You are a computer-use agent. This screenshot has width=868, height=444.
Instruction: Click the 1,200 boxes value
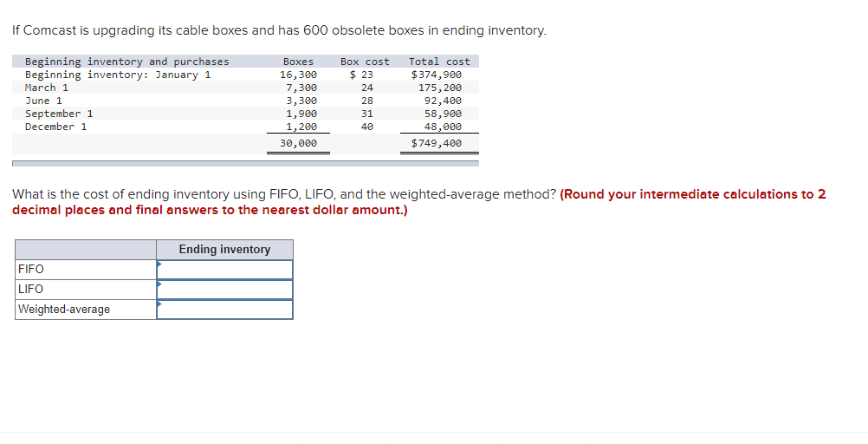click(301, 127)
